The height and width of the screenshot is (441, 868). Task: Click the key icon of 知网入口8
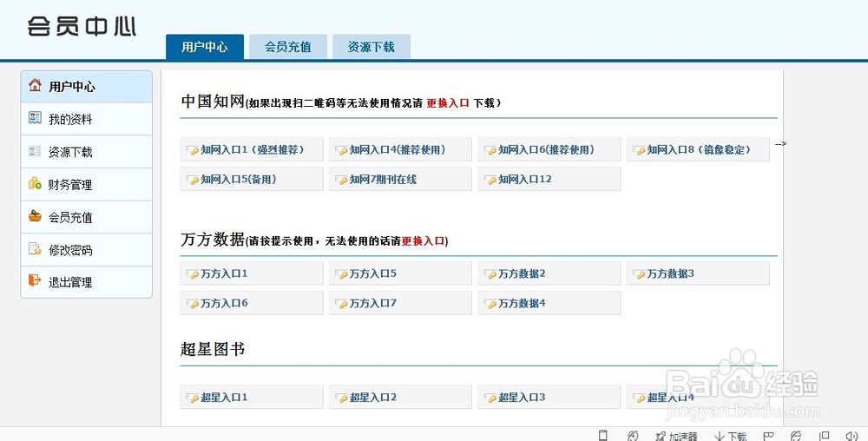[x=640, y=150]
